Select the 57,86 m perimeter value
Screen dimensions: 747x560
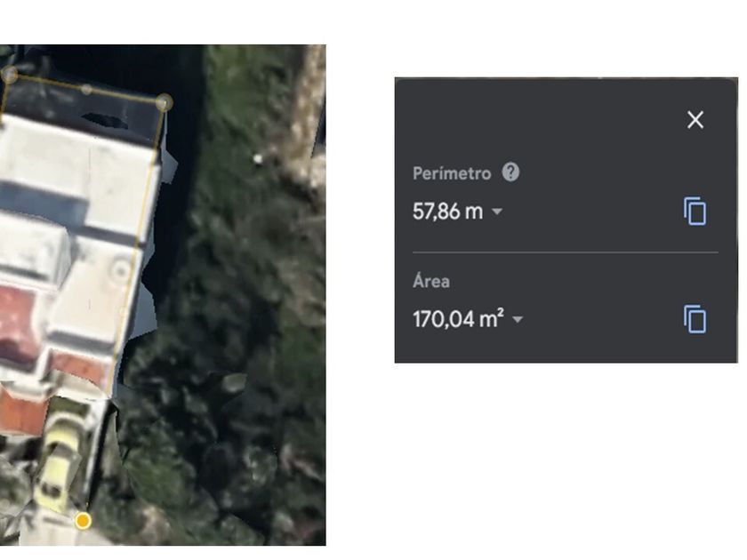coord(447,211)
